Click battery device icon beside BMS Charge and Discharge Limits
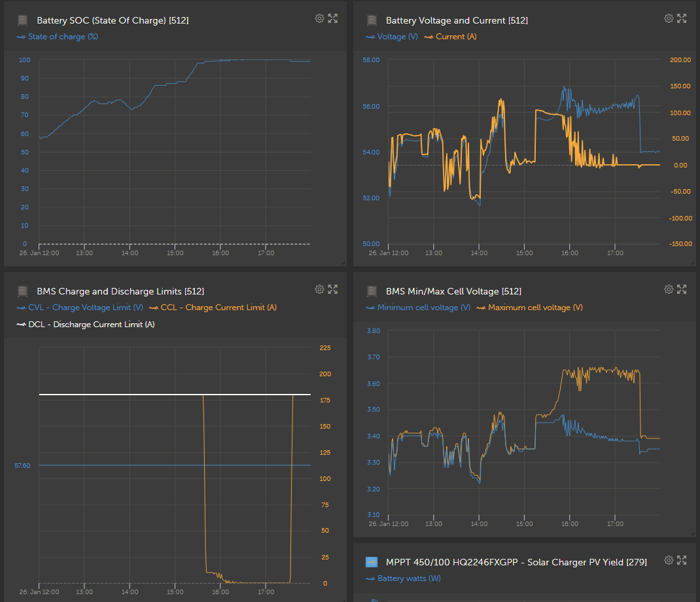The width and height of the screenshot is (700, 602). pos(22,292)
